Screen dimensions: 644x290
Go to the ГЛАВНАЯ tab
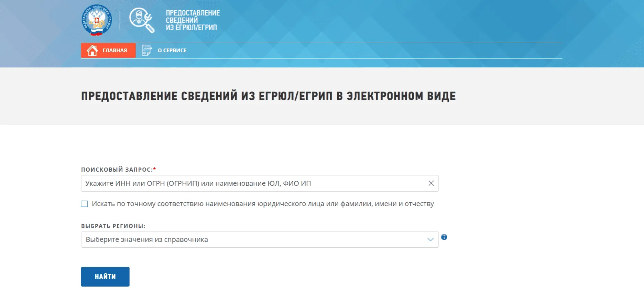pos(114,50)
